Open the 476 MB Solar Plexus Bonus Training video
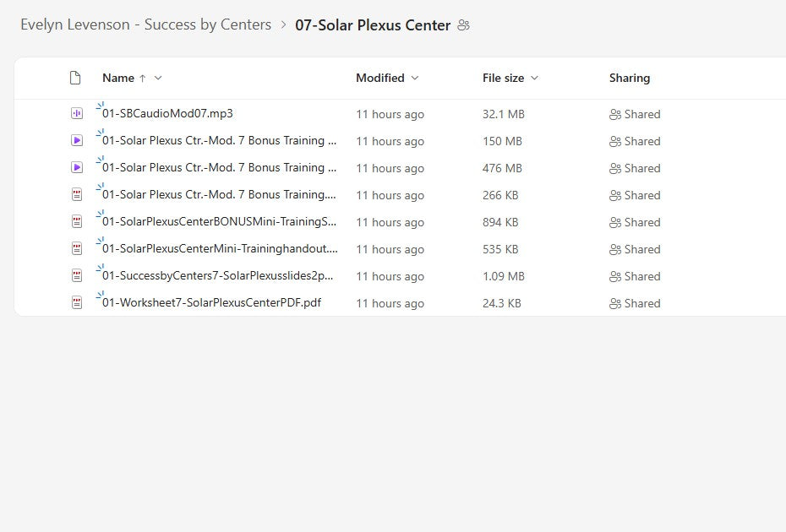Viewport: 786px width, 532px height. click(219, 168)
